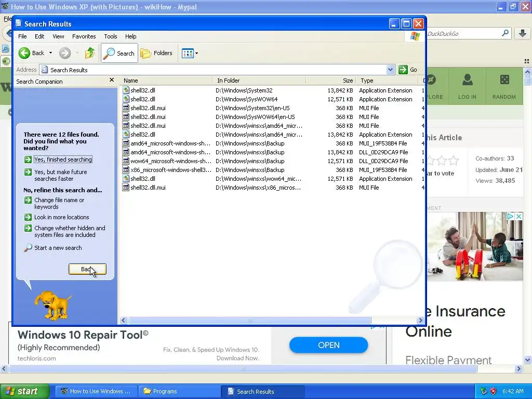Click Yes, finished searching
Screen dimensions: 532x399
pos(63,159)
